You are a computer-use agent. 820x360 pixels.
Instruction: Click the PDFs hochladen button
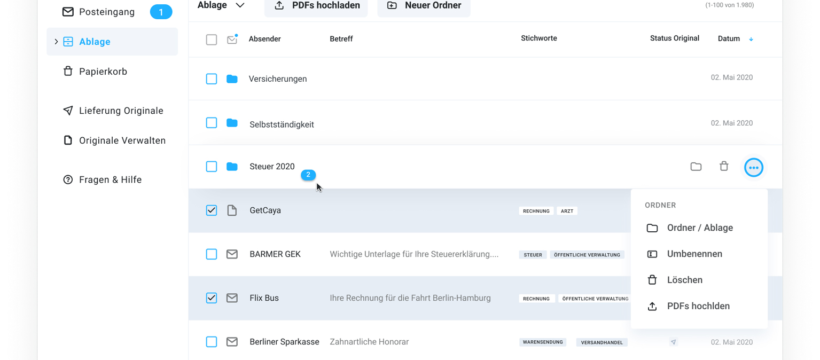pos(316,6)
